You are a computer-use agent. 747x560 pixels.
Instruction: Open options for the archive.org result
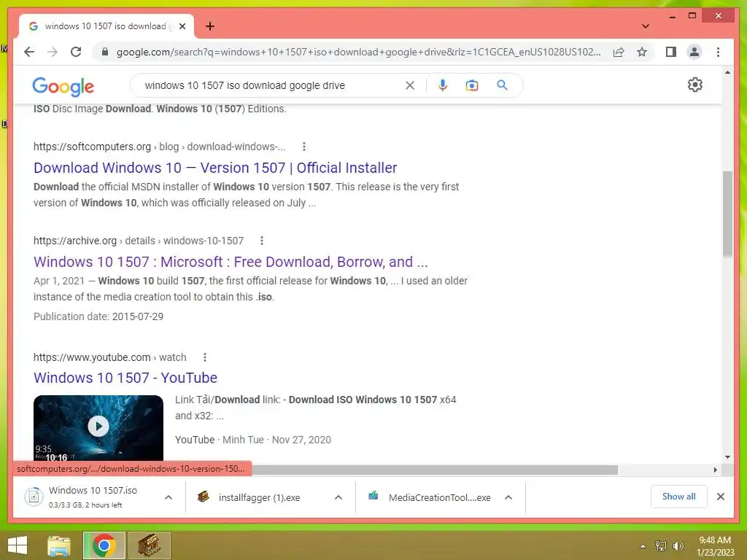[262, 241]
